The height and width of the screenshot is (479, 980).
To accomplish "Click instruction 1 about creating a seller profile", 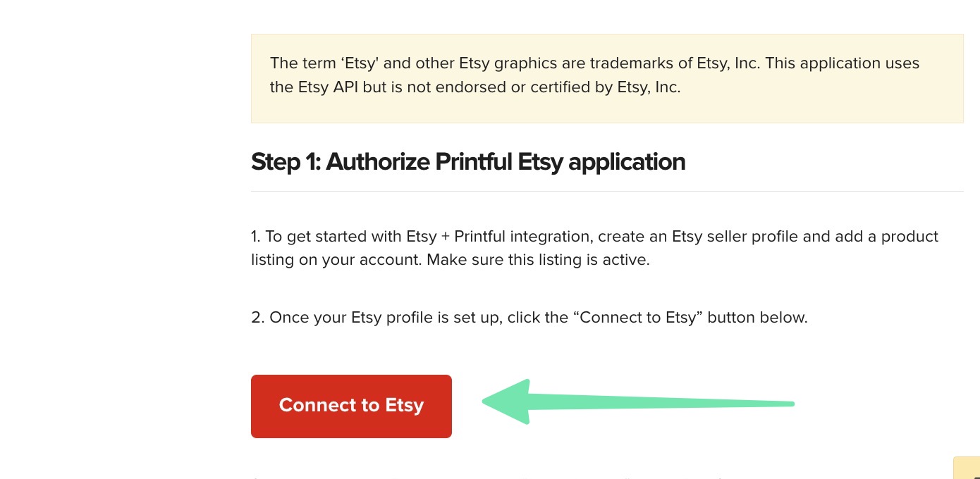I will click(529, 248).
